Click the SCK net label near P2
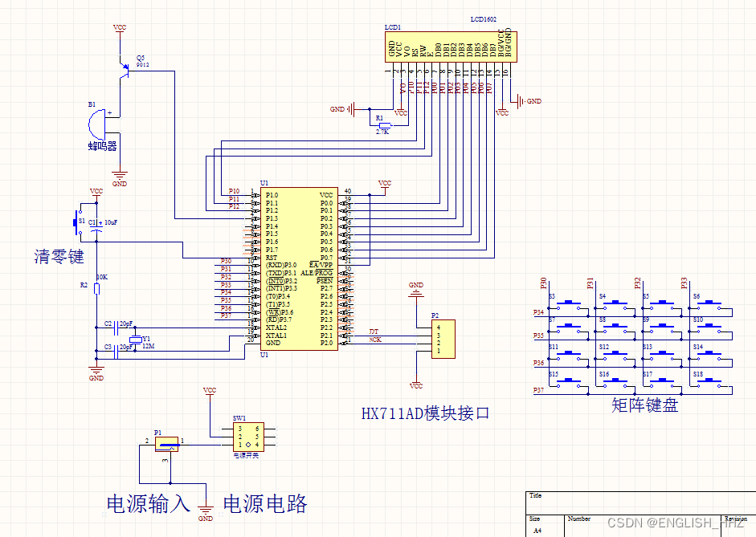The height and width of the screenshot is (537, 756). [375, 340]
